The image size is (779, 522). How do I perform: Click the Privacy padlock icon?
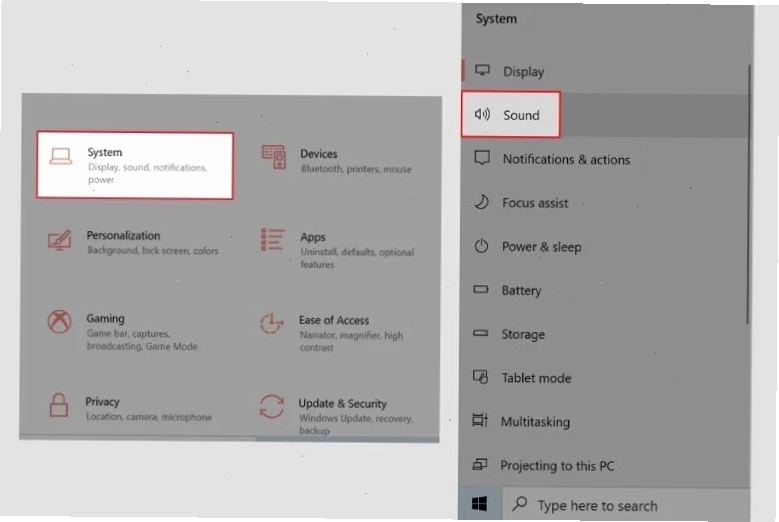(59, 405)
